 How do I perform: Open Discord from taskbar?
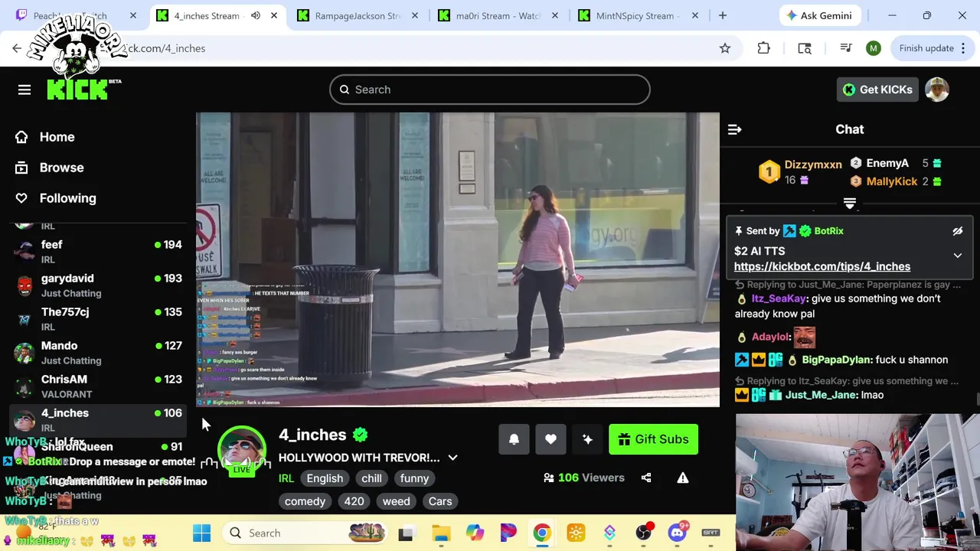pos(677,533)
